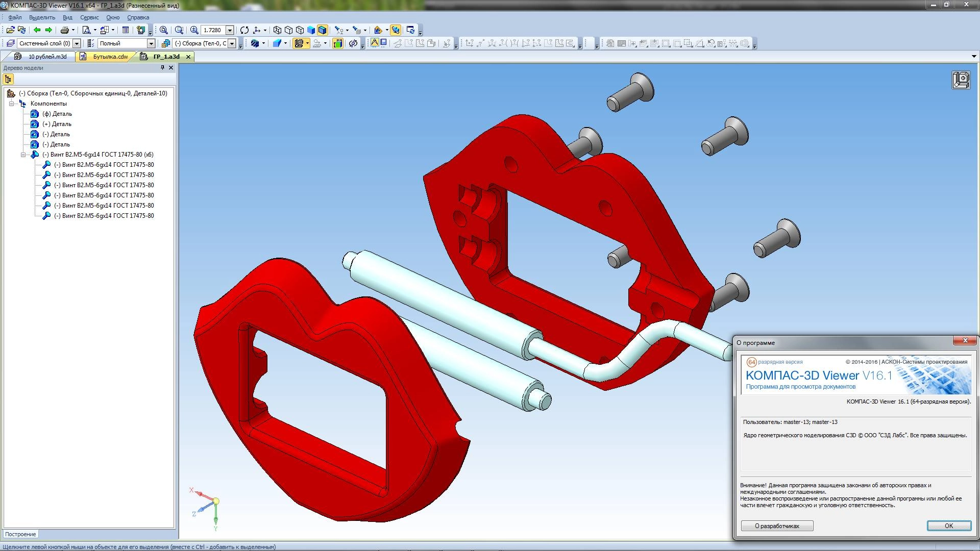Collapse the Винт В2.М5-6gx14 (x6) group
980x551 pixels.
[23, 155]
